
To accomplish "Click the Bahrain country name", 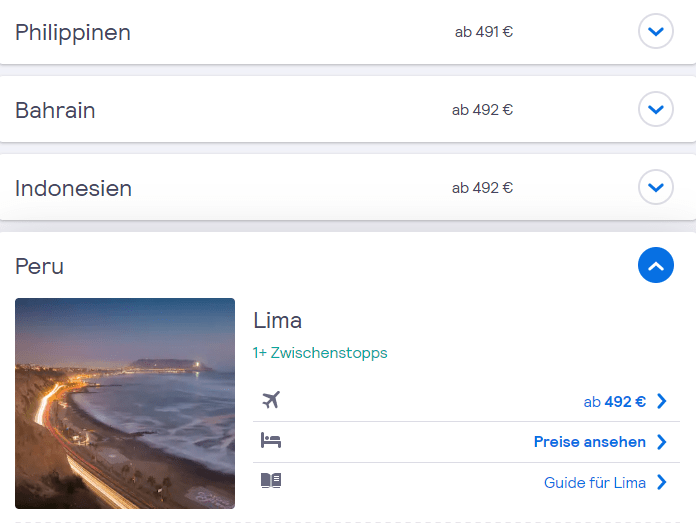I will pyautogui.click(x=55, y=110).
